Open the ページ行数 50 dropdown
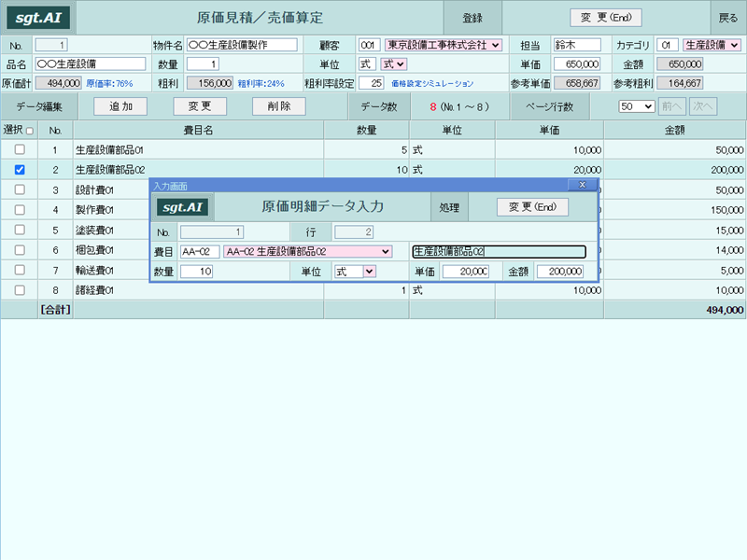The image size is (747, 560). click(637, 106)
